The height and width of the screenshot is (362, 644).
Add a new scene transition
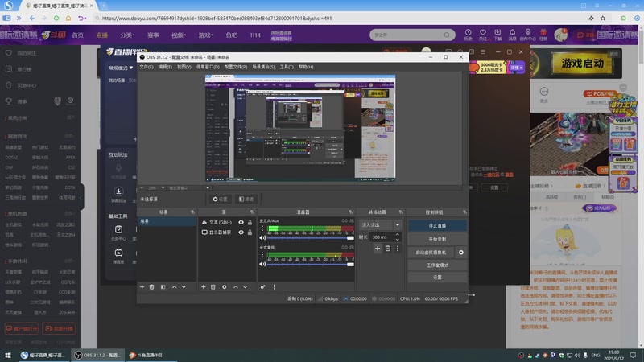click(378, 249)
